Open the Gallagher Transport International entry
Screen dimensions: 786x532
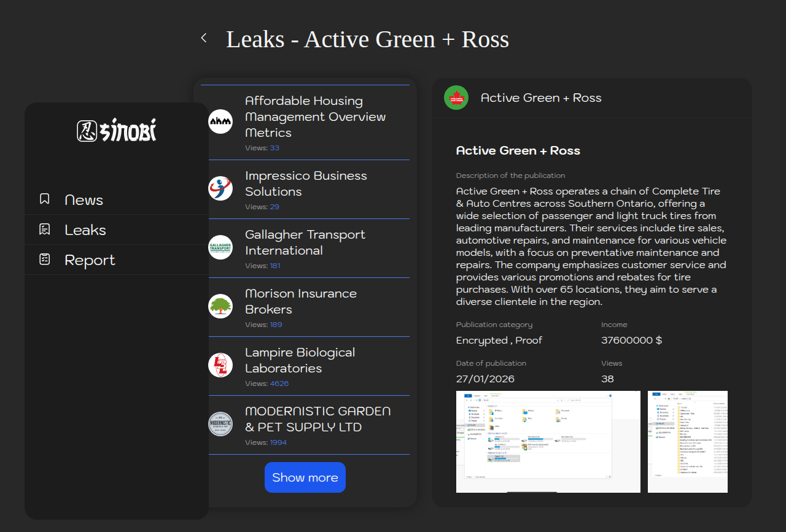point(305,242)
